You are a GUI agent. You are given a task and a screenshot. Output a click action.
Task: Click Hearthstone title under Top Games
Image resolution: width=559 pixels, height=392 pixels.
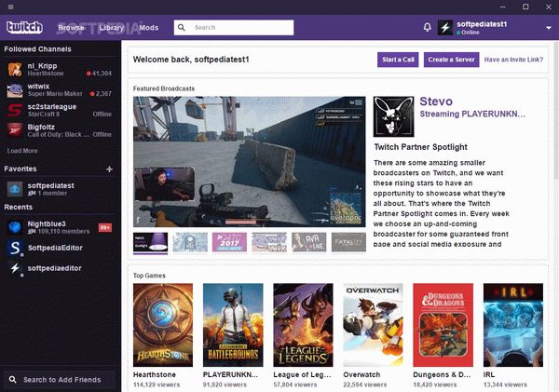[155, 375]
